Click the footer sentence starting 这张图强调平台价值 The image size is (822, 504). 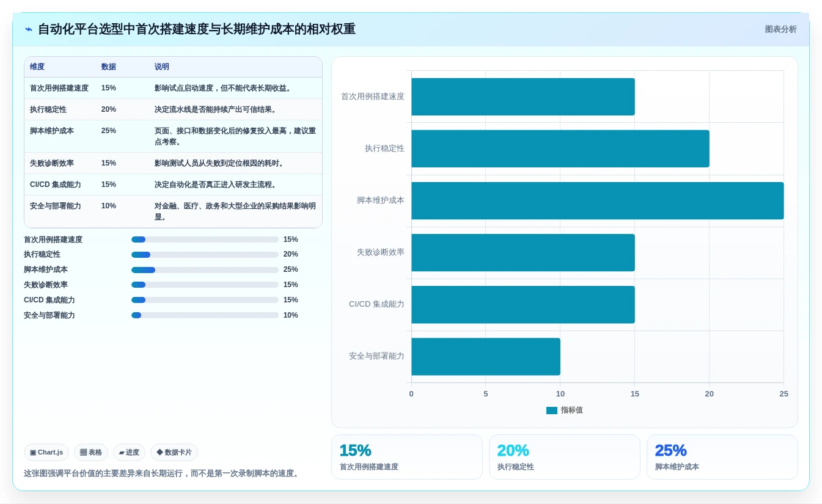coord(163,473)
